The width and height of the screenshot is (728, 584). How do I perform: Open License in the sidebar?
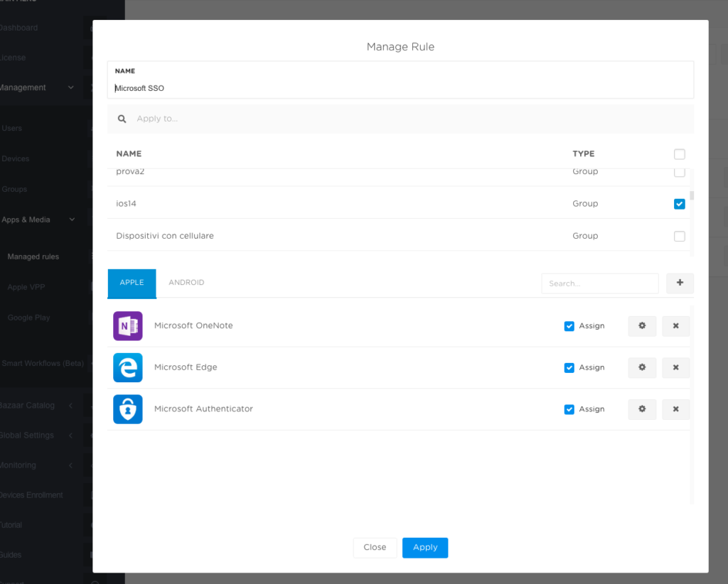(13, 58)
